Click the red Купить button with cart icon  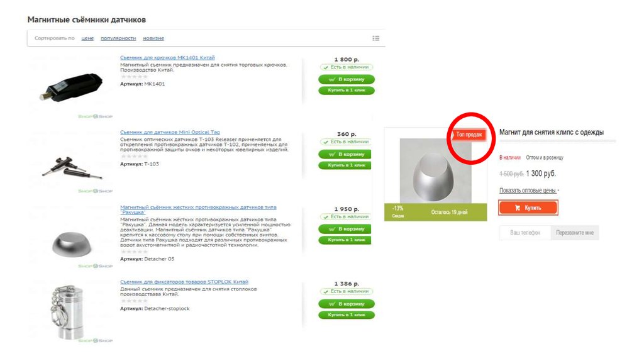click(528, 208)
